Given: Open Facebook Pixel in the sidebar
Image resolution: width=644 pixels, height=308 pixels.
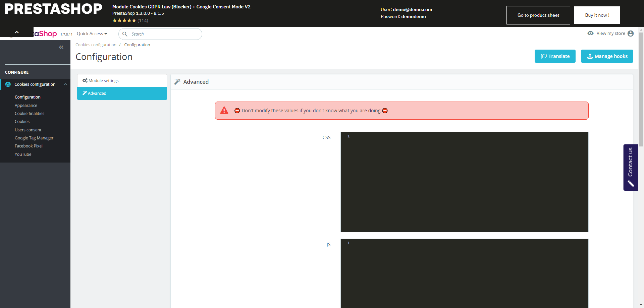Looking at the screenshot, I should pos(29,146).
